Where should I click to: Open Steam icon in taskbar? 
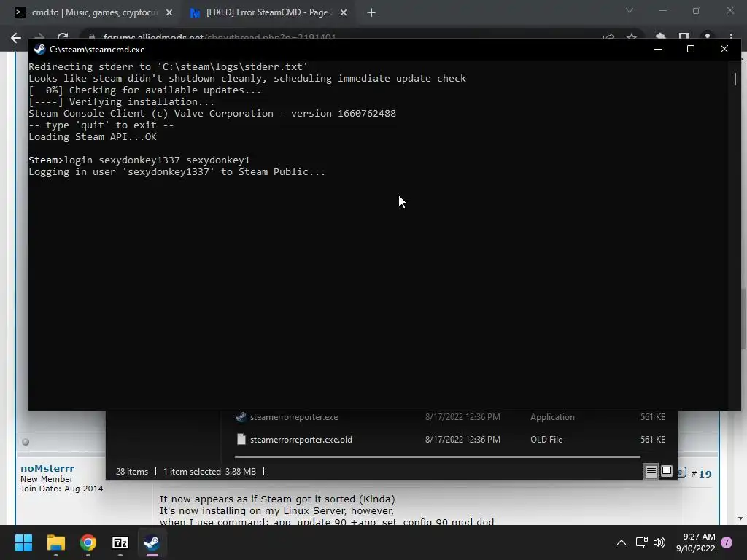click(x=152, y=542)
